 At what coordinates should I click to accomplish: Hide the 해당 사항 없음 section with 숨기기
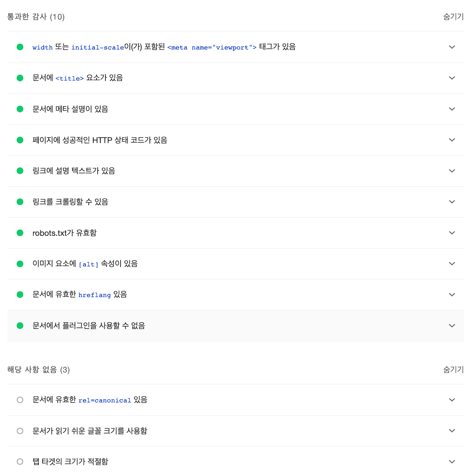click(453, 370)
